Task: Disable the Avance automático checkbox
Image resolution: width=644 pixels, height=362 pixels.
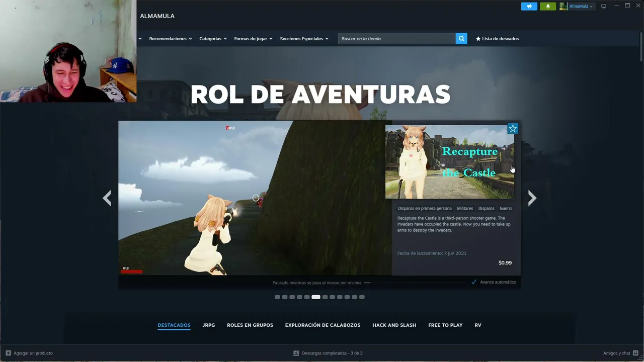Action: tap(474, 282)
